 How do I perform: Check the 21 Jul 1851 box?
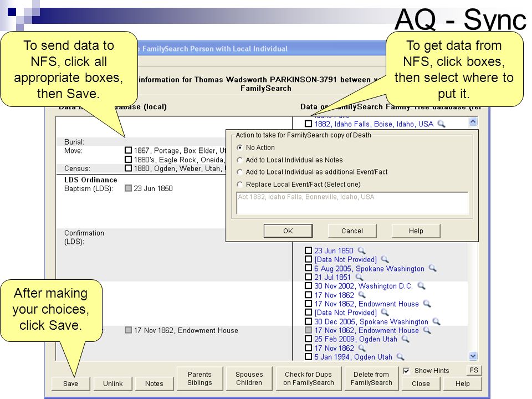(x=308, y=277)
